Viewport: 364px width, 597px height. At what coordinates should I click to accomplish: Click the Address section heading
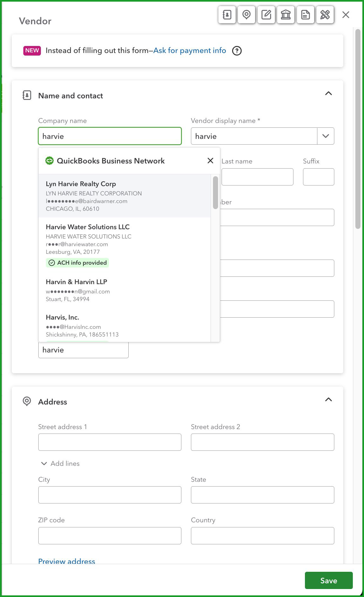pyautogui.click(x=53, y=402)
